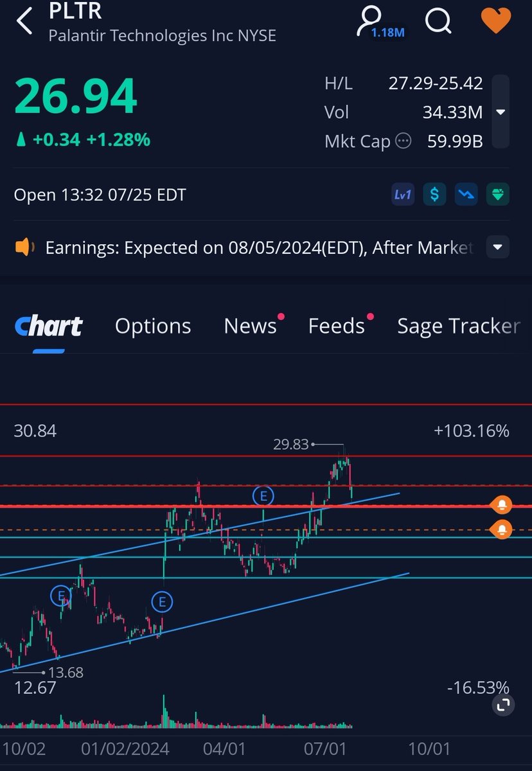
Task: Switch to the Options tab
Action: point(153,326)
